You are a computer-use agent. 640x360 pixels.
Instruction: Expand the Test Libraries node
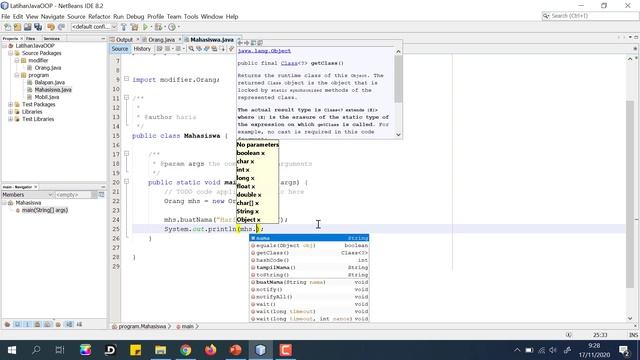coord(11,119)
